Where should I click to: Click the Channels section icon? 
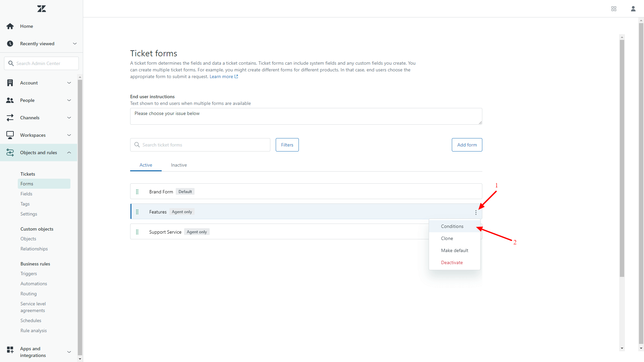tap(11, 118)
